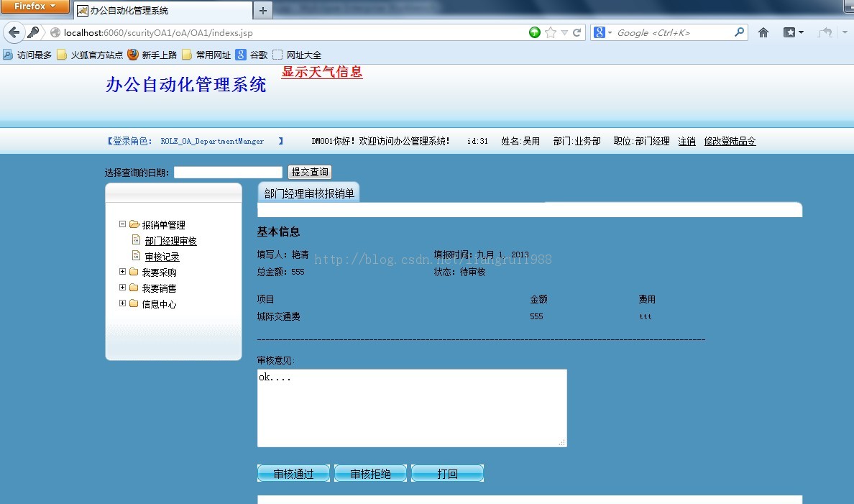The height and width of the screenshot is (504, 854).
Task: Click the date query input field
Action: 228,172
